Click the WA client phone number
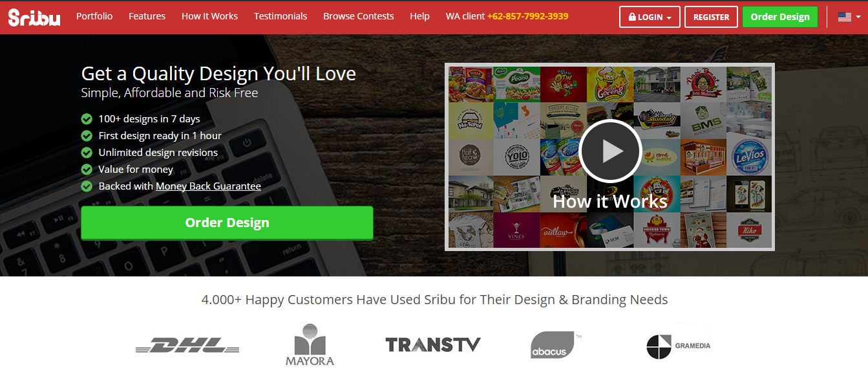Screen dimensions: 868x374 pos(528,16)
